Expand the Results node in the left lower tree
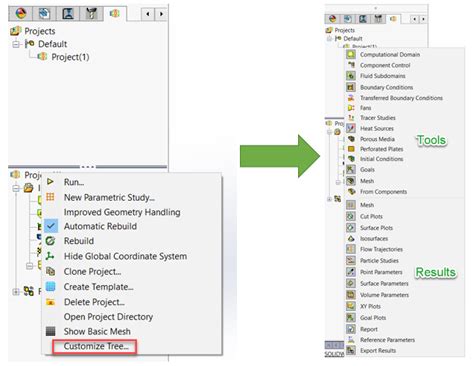The image size is (474, 366). (x=16, y=292)
